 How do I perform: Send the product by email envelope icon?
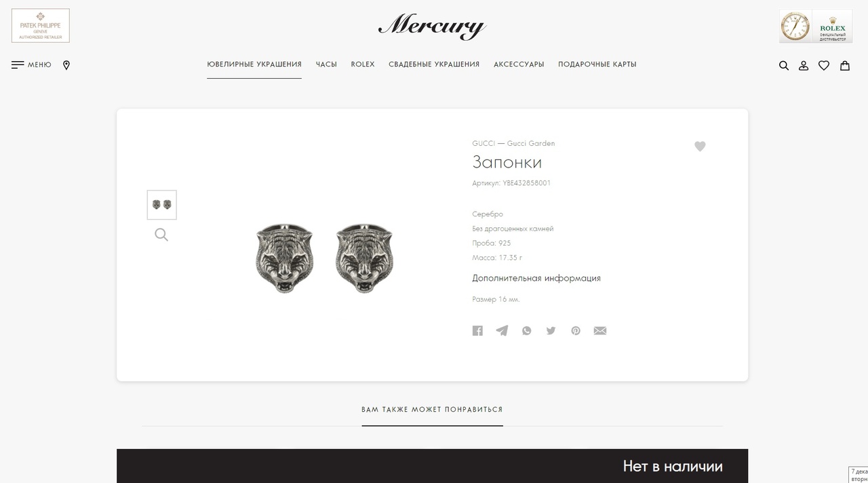tap(600, 331)
